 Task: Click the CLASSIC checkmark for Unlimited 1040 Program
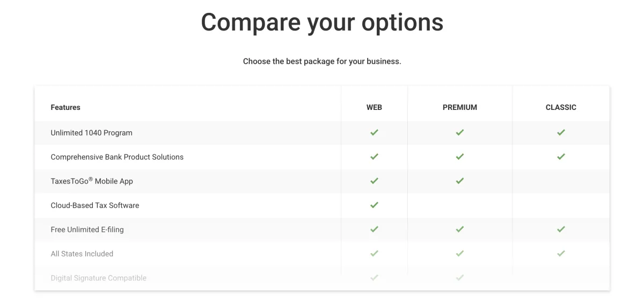[x=561, y=132]
